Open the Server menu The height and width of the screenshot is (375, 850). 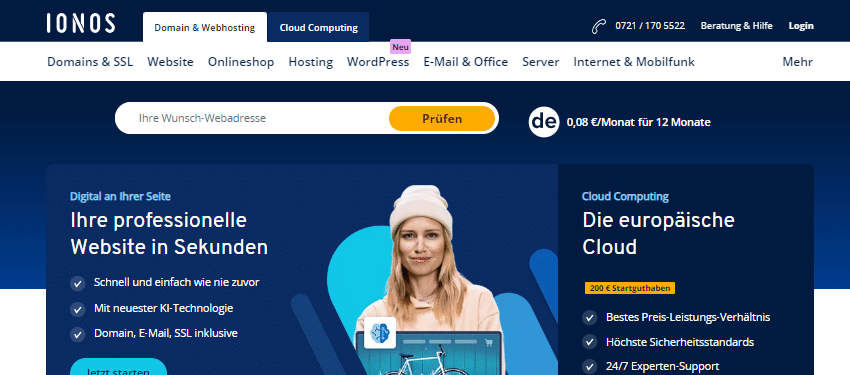(x=540, y=62)
